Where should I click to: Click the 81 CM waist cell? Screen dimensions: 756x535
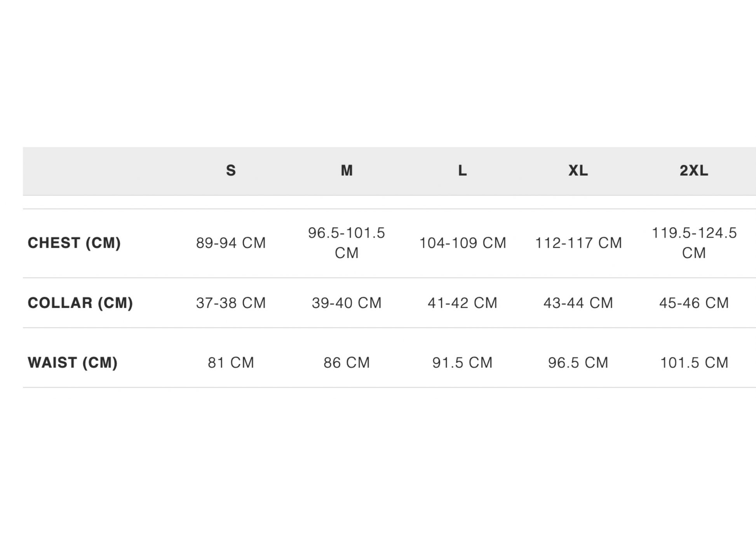[231, 363]
